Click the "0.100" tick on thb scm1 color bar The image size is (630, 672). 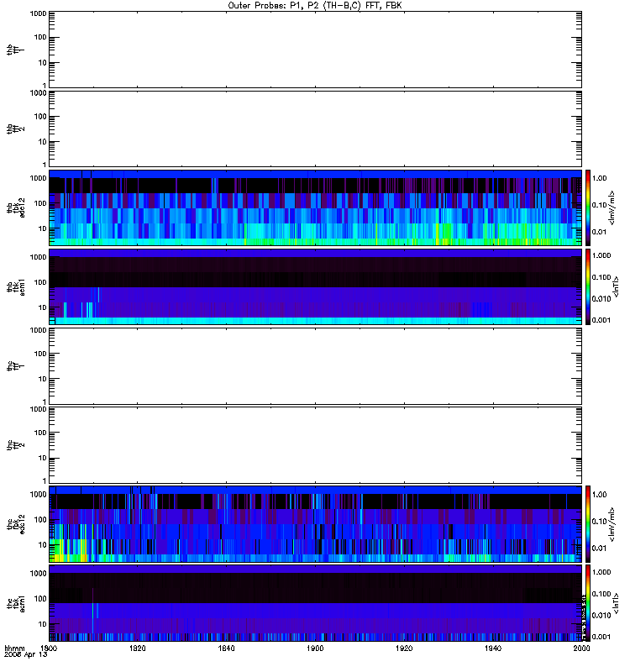click(x=601, y=277)
